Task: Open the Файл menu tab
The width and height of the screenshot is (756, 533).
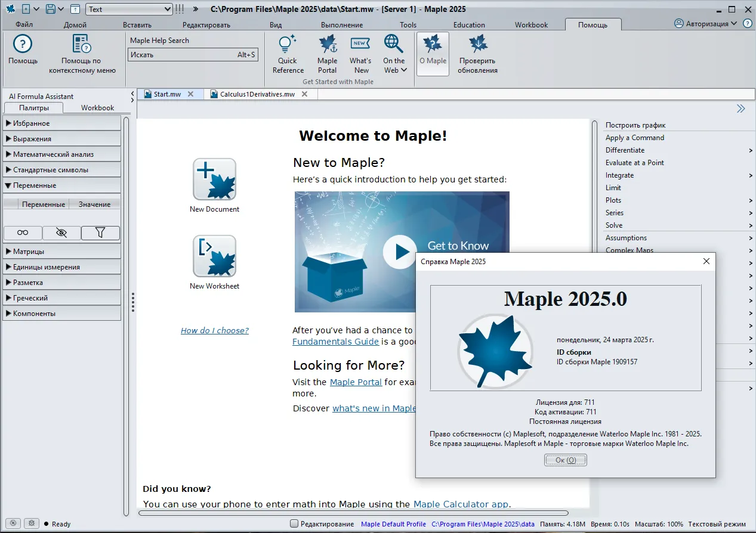Action: pos(24,25)
